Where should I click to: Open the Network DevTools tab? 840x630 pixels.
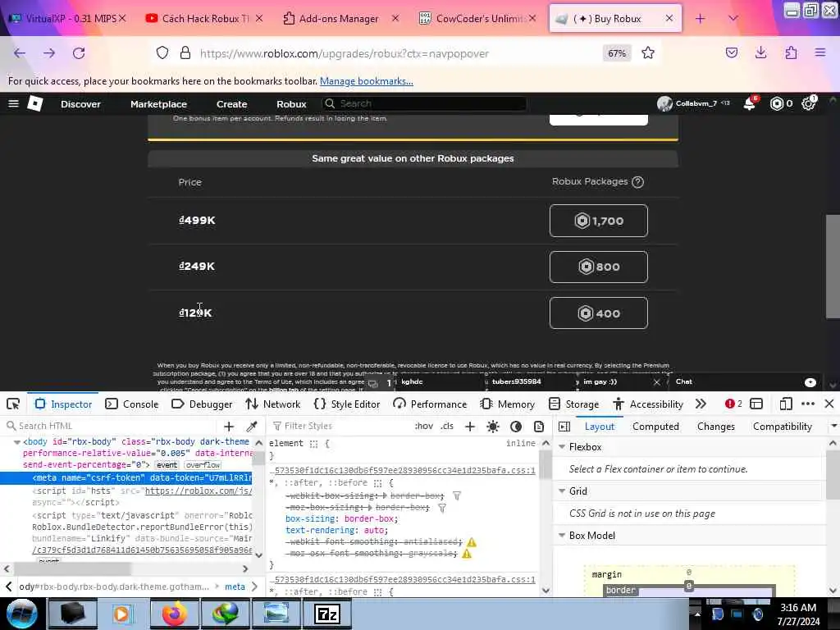coord(273,404)
